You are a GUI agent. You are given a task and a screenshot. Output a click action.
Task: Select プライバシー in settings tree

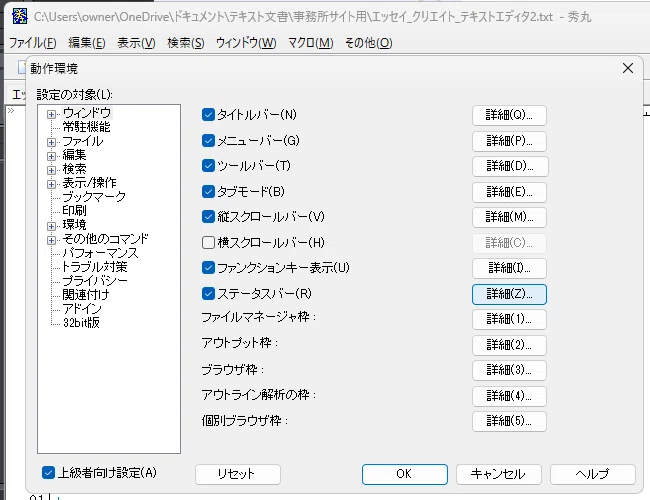(x=95, y=281)
